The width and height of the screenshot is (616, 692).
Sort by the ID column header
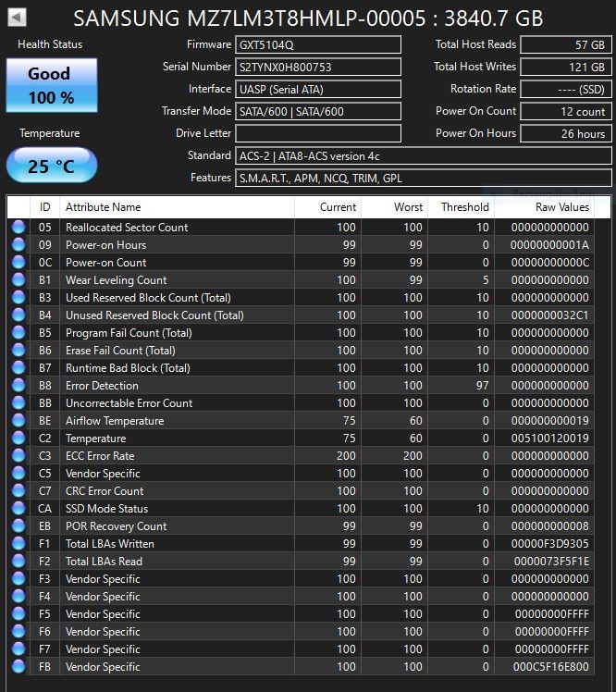(x=44, y=207)
